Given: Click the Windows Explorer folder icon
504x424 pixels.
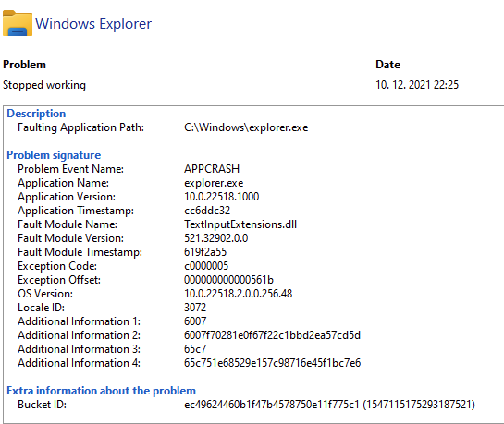Looking at the screenshot, I should 18,23.
